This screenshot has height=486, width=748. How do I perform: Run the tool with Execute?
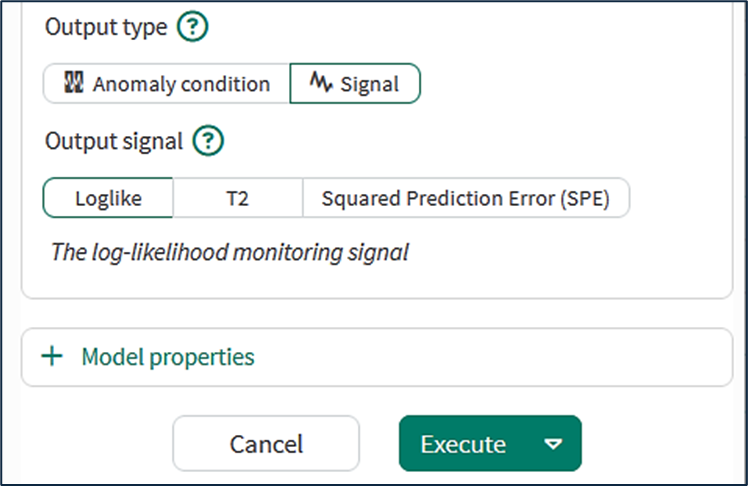tap(464, 444)
